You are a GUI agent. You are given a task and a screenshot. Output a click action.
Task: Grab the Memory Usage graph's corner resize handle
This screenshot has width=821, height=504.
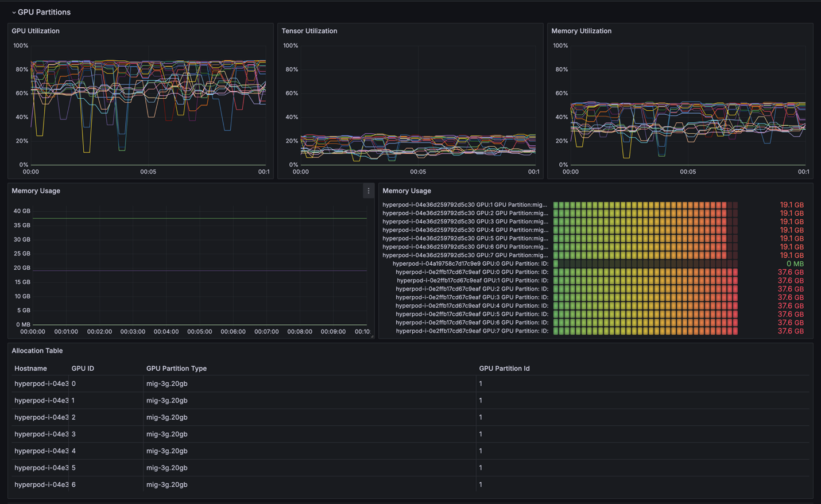coord(372,336)
